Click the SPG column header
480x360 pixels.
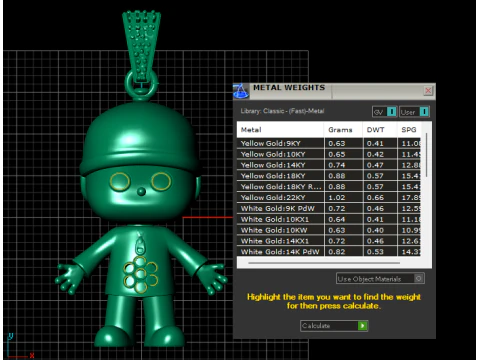(409, 130)
